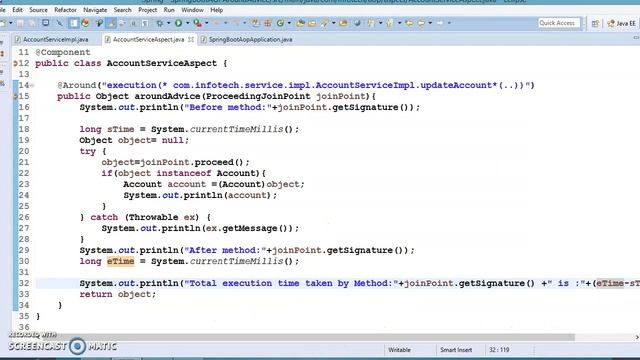Open the Previous Annotation dropdown arrow

tap(400, 23)
